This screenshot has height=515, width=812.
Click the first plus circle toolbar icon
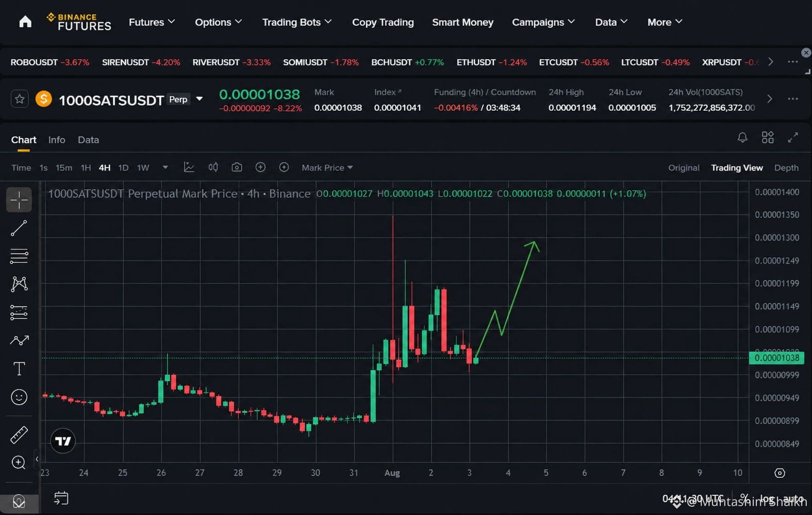(x=260, y=167)
